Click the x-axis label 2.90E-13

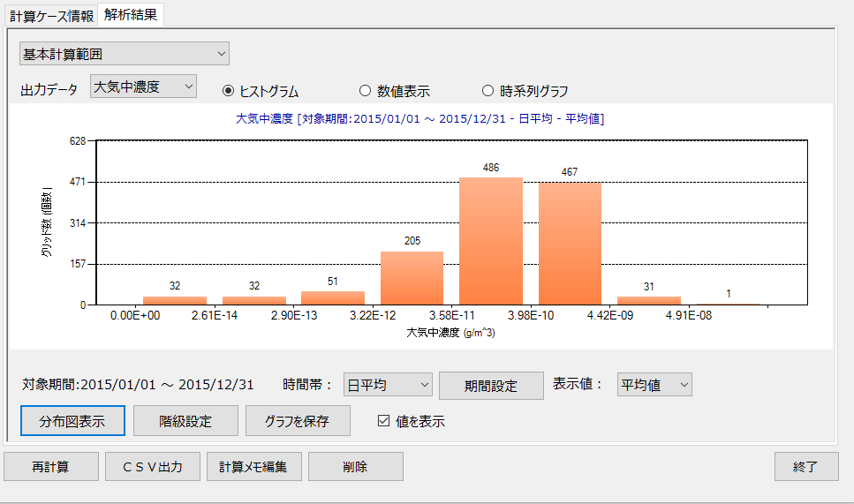tap(293, 316)
